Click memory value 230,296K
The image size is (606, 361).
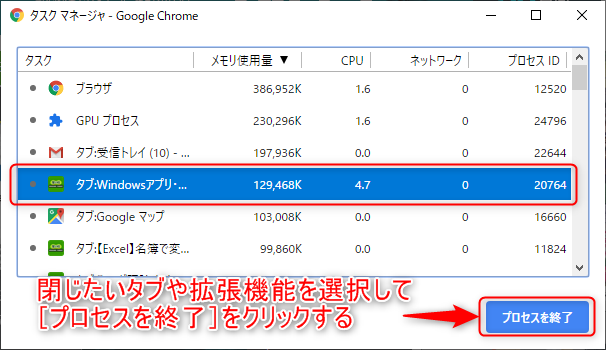[x=277, y=121]
